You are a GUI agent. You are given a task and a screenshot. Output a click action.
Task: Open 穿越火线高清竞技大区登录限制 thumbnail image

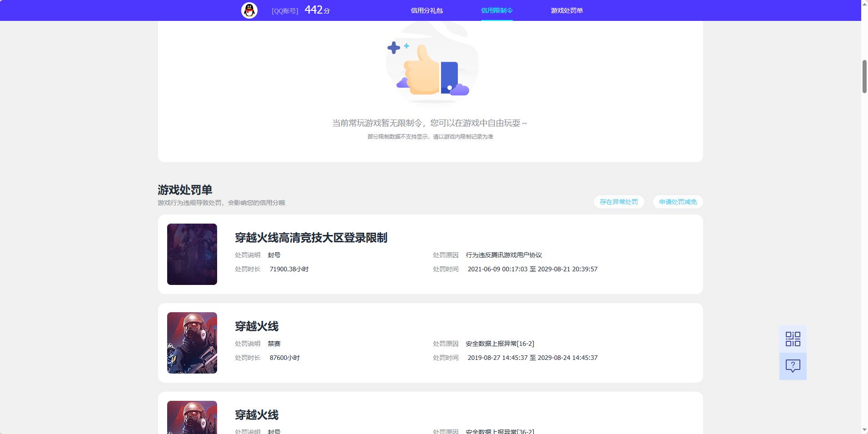(x=192, y=254)
